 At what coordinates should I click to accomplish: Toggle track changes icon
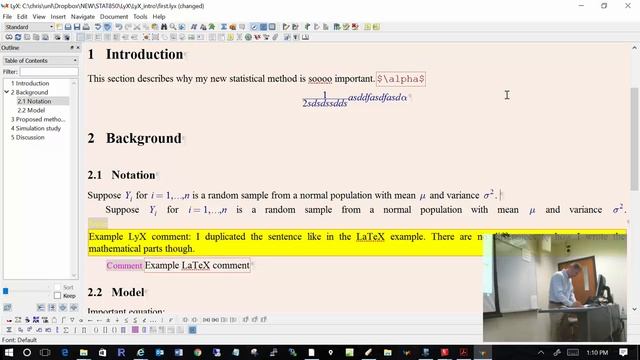click(286, 27)
